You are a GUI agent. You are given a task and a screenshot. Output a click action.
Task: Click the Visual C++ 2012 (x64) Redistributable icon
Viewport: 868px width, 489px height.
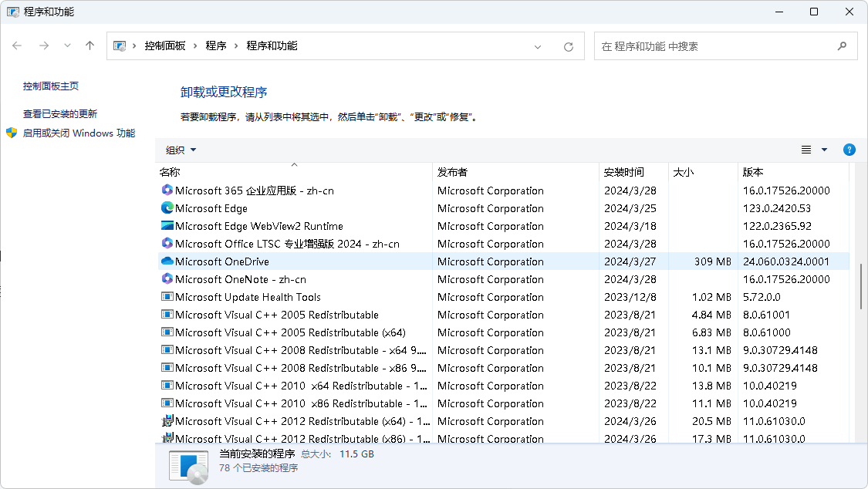click(x=167, y=420)
